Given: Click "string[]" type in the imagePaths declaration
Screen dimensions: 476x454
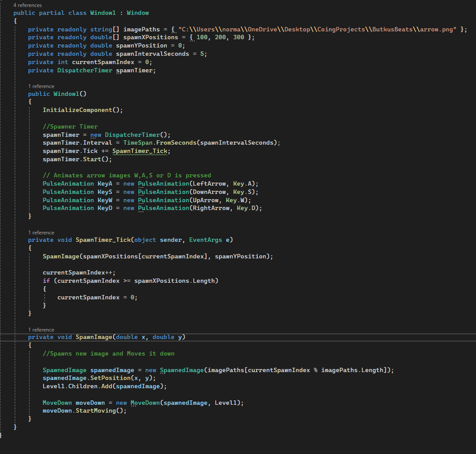Looking at the screenshot, I should coord(105,30).
